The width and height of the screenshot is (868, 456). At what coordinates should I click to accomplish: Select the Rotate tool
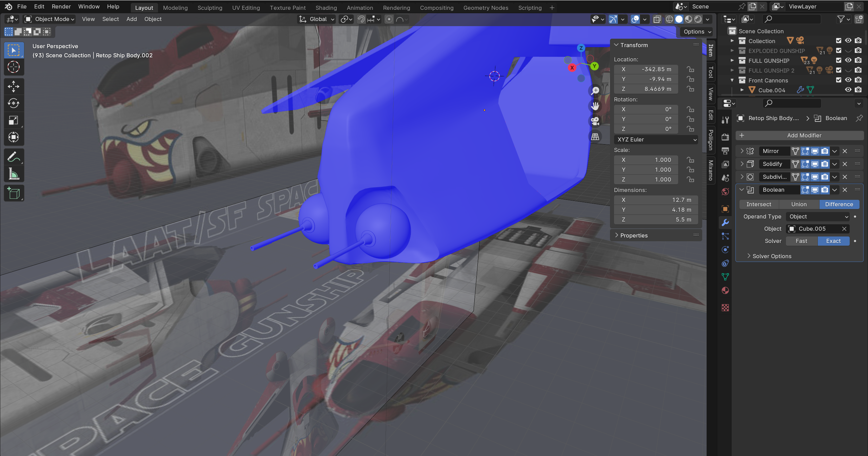(14, 103)
